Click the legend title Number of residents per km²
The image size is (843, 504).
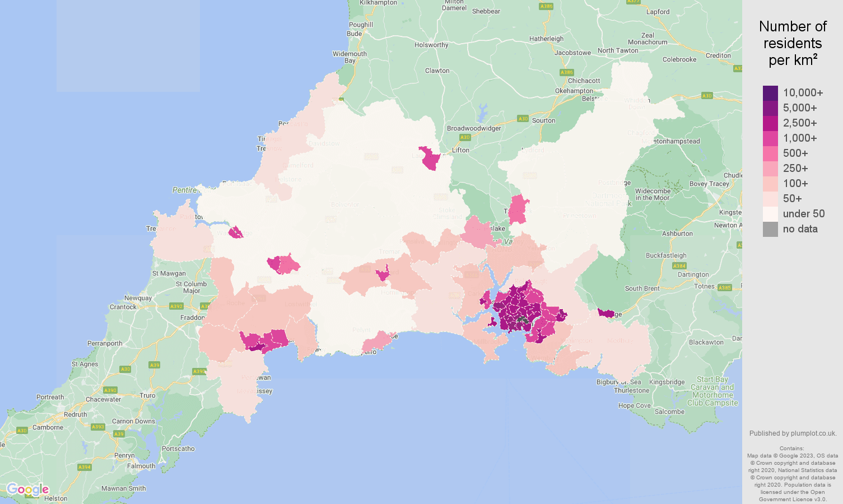click(x=793, y=43)
